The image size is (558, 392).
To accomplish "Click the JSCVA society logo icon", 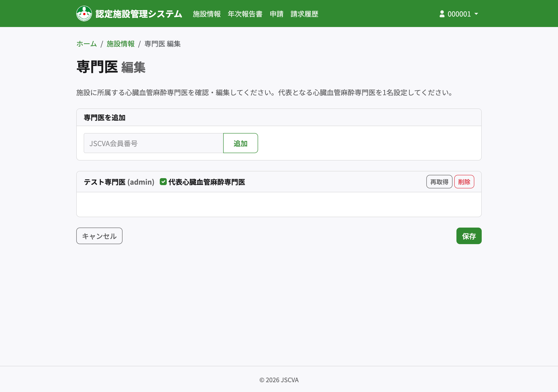I will (x=84, y=14).
